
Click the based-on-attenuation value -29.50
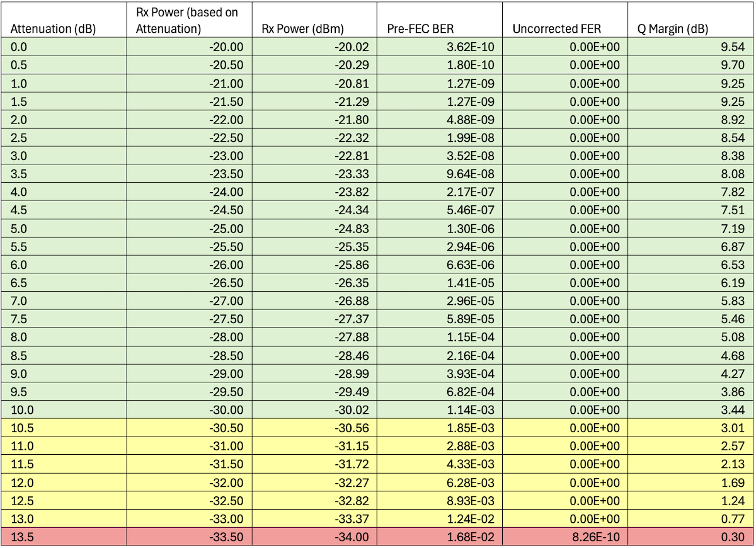coord(189,392)
